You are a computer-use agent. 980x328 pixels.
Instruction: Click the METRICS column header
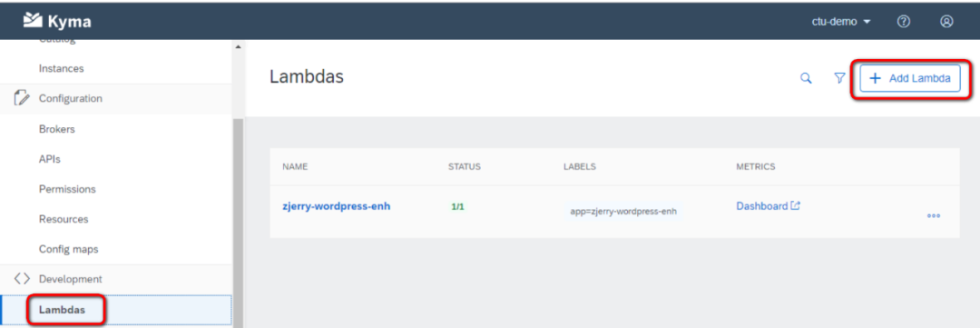756,166
